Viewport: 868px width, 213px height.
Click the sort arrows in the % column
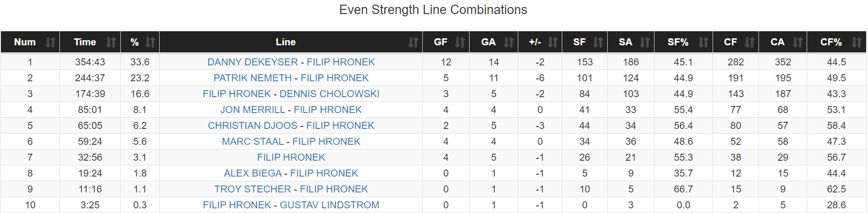coord(150,43)
